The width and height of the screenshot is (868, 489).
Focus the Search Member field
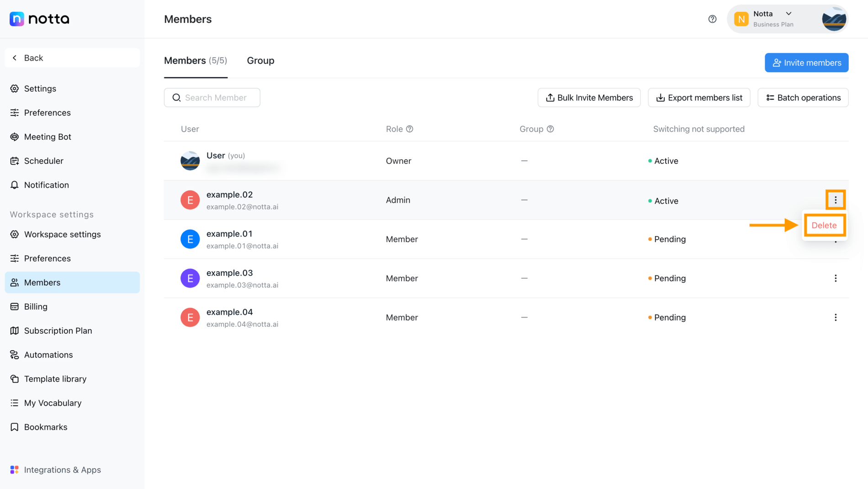[212, 98]
